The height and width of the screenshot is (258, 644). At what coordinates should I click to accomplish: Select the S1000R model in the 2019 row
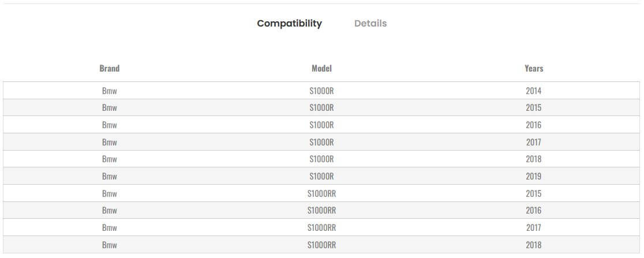(x=321, y=177)
